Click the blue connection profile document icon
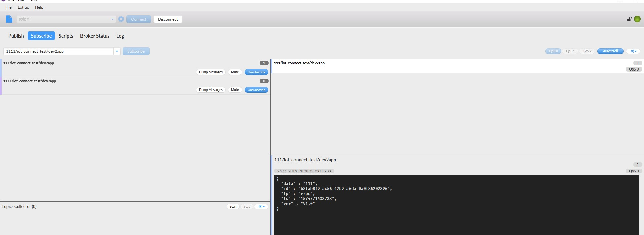644x235 pixels. click(9, 19)
